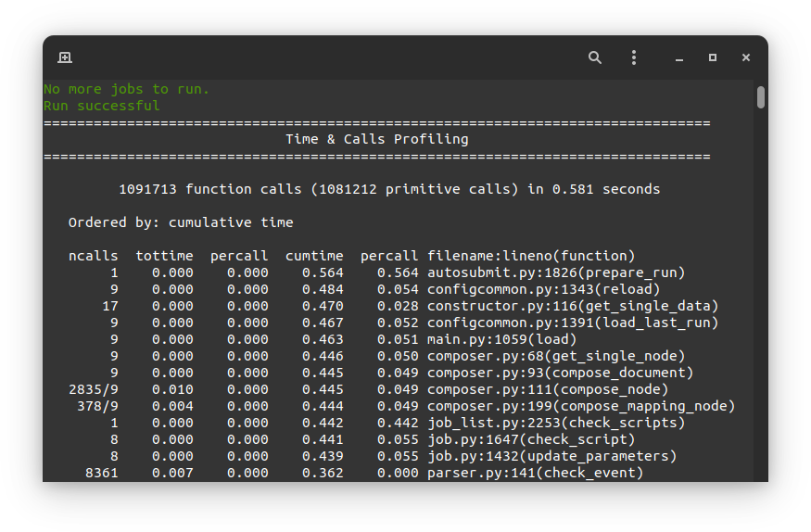Click cumtime value '0.470'
The height and width of the screenshot is (532, 811).
coord(323,306)
